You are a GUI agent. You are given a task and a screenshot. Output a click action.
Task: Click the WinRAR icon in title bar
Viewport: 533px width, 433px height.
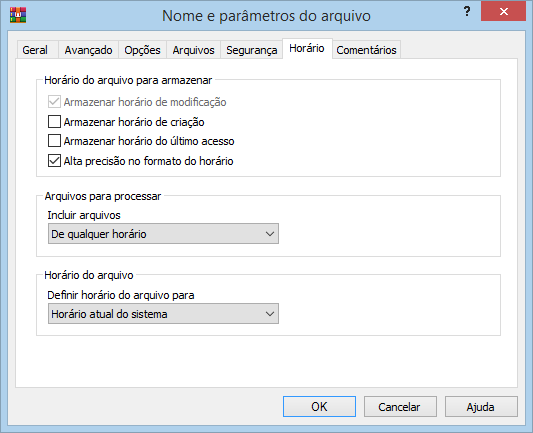point(18,15)
